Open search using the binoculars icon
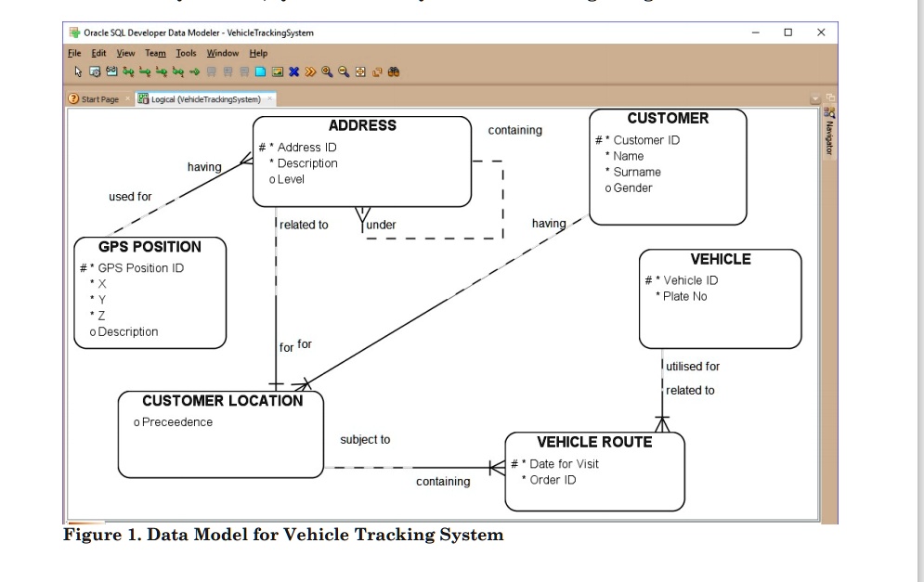This screenshot has height=582, width=924. click(395, 71)
